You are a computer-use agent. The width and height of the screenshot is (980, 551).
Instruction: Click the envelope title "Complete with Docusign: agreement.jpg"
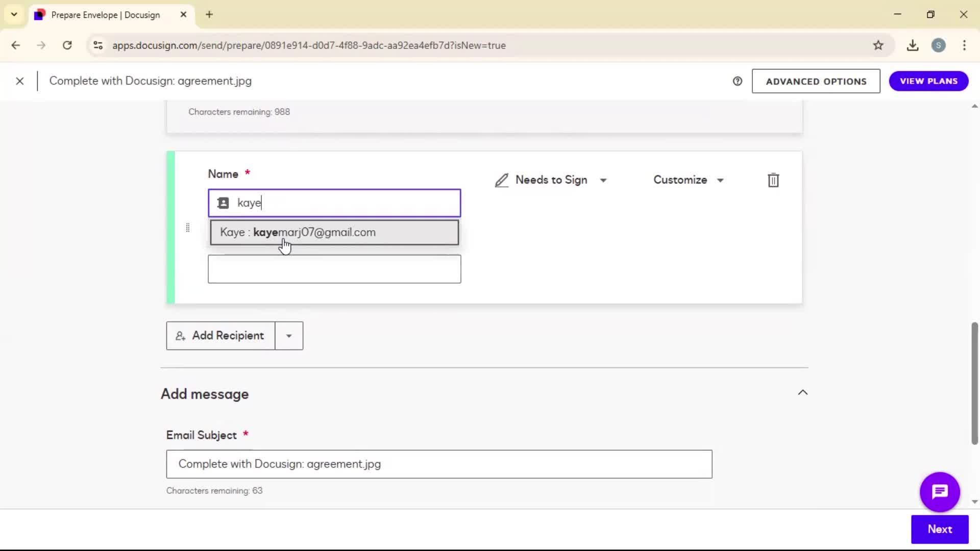[x=151, y=81]
